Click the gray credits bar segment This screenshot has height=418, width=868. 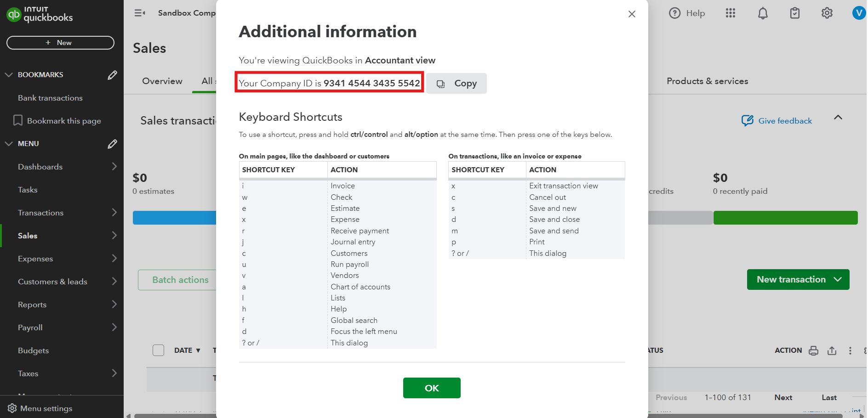coord(680,218)
